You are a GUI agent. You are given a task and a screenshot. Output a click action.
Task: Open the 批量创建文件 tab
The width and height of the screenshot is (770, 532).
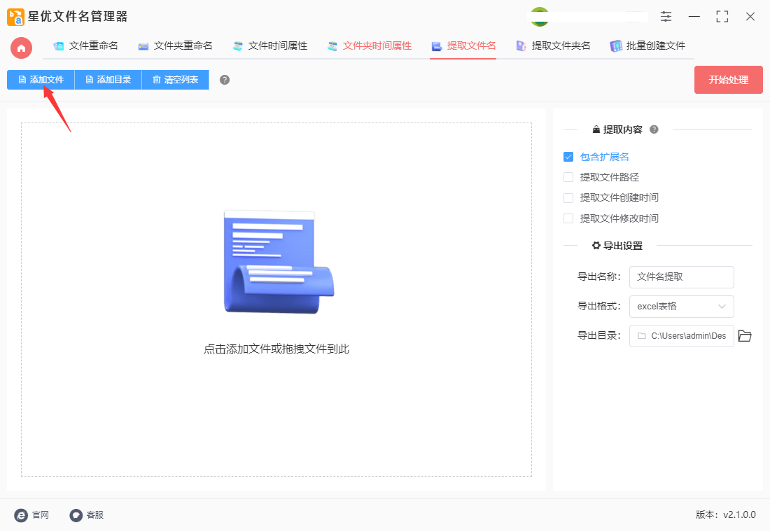pyautogui.click(x=647, y=46)
